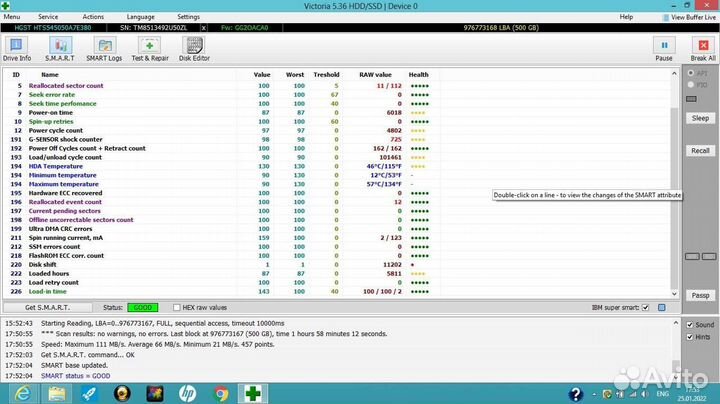Open the Drive Info panel

coord(17,50)
